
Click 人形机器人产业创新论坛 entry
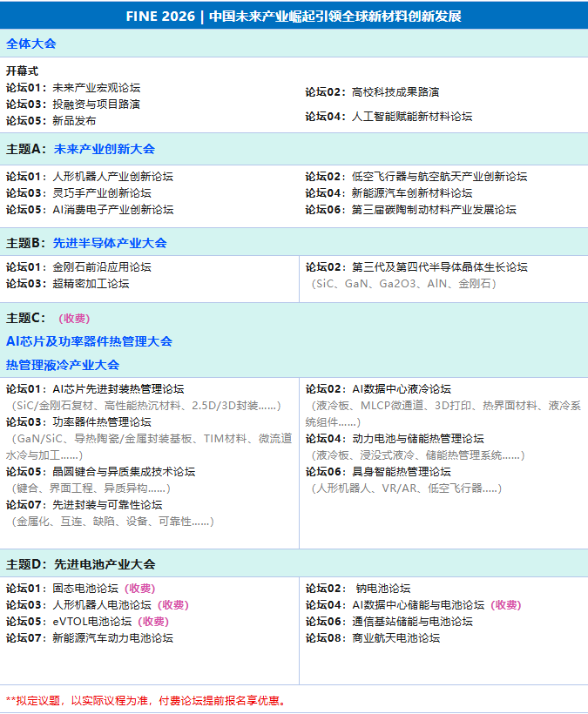(112, 177)
